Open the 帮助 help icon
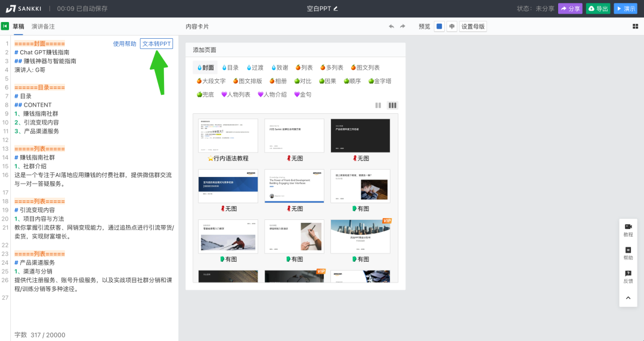 pyautogui.click(x=628, y=253)
